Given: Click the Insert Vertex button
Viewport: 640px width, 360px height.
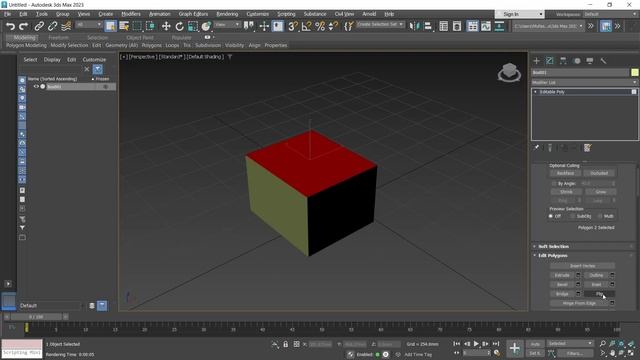Looking at the screenshot, I should [x=582, y=266].
